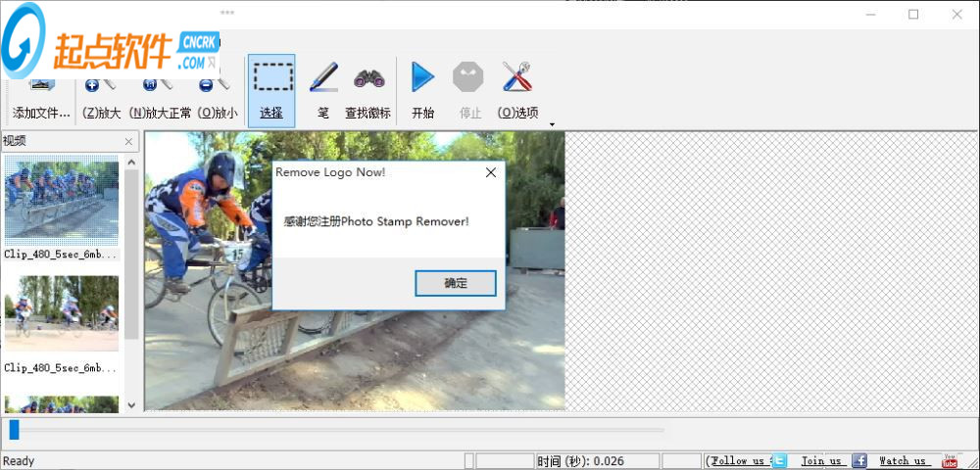Click the video list scroll up arrow
This screenshot has height=470, width=980.
point(131,163)
